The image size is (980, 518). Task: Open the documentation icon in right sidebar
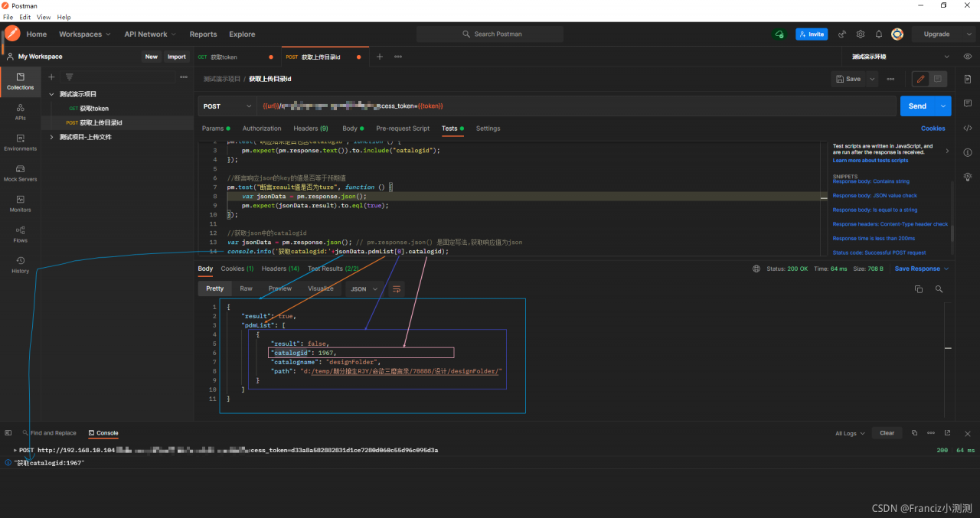click(x=968, y=79)
